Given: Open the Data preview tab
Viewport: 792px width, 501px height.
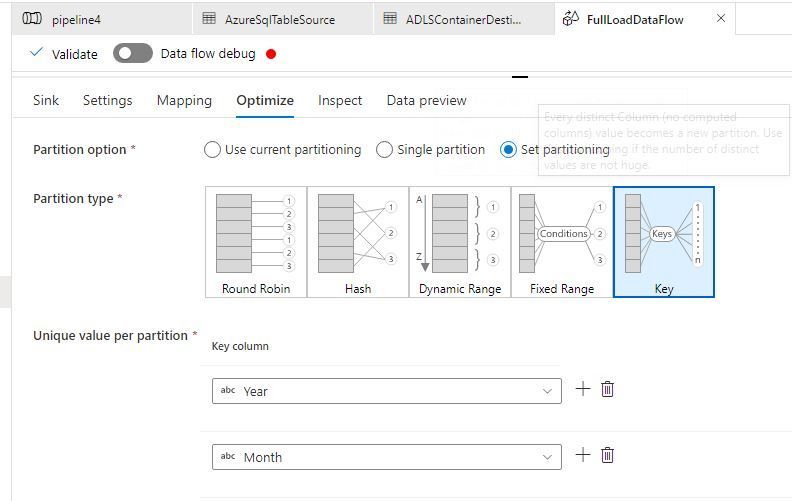Looking at the screenshot, I should tap(426, 100).
